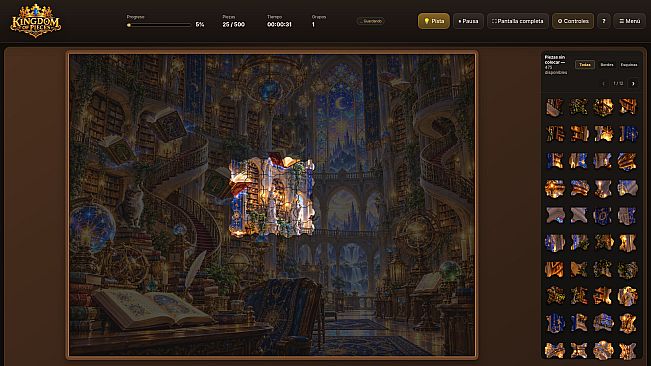Screen dimensions: 651x366
Task: Pick second-row, second-column tray piece
Action: 579,134
